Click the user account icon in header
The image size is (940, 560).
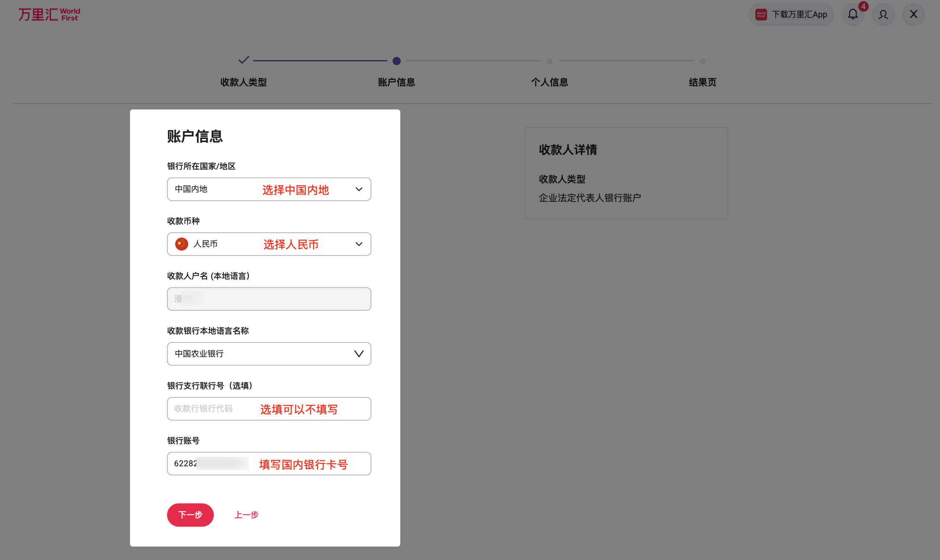tap(883, 14)
